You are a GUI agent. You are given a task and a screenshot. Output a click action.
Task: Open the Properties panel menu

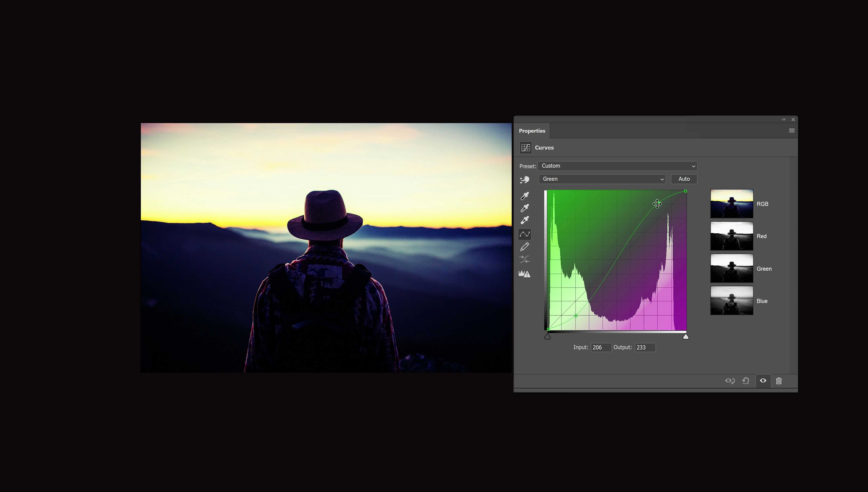click(792, 130)
